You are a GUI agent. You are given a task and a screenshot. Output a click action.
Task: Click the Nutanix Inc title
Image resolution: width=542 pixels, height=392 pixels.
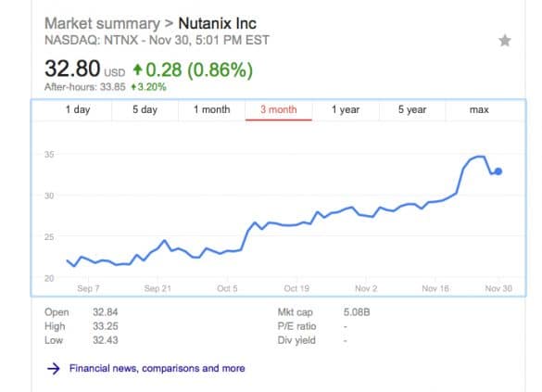(x=217, y=23)
